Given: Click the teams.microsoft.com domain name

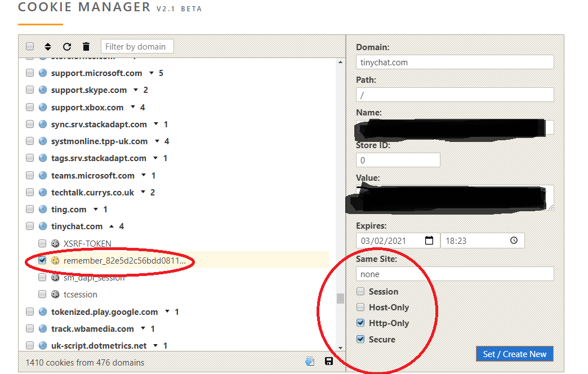Looking at the screenshot, I should click(92, 176).
